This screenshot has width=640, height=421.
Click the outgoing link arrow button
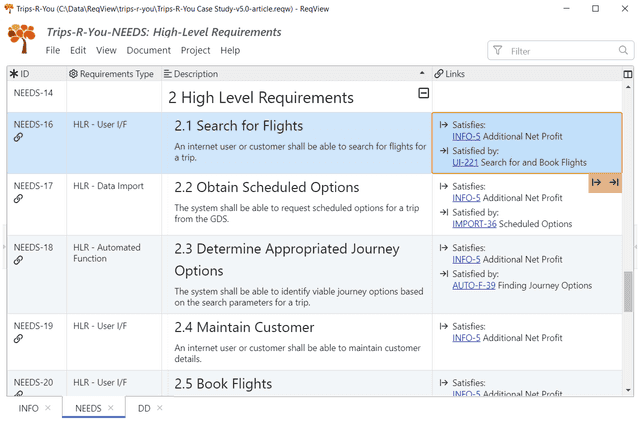pos(597,183)
